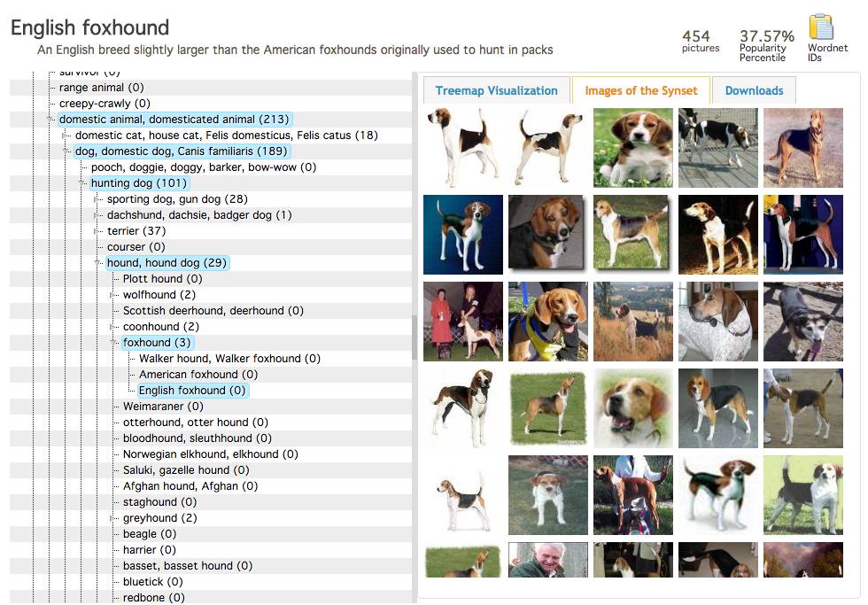Expand the terrier (37) node arrow
The image size is (868, 605).
pyautogui.click(x=98, y=231)
